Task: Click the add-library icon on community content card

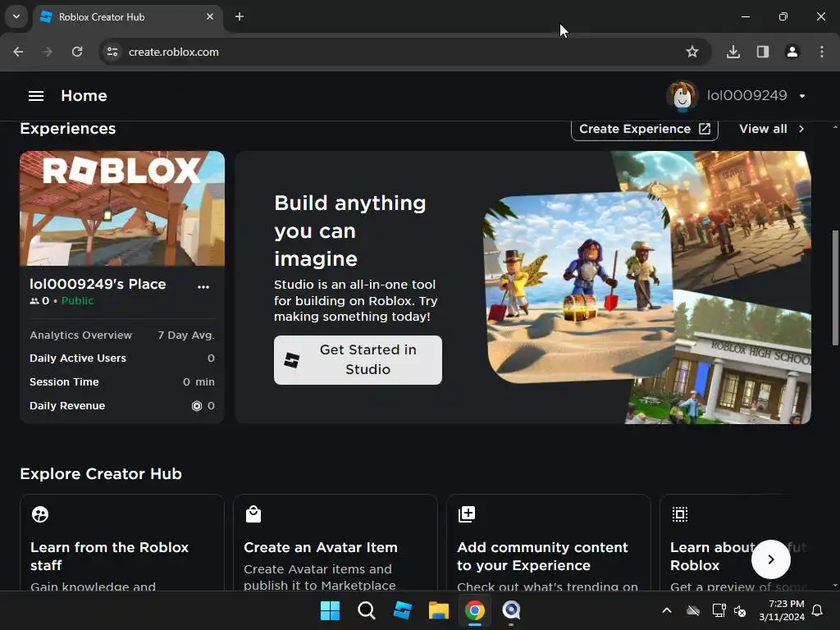Action: coord(467,514)
